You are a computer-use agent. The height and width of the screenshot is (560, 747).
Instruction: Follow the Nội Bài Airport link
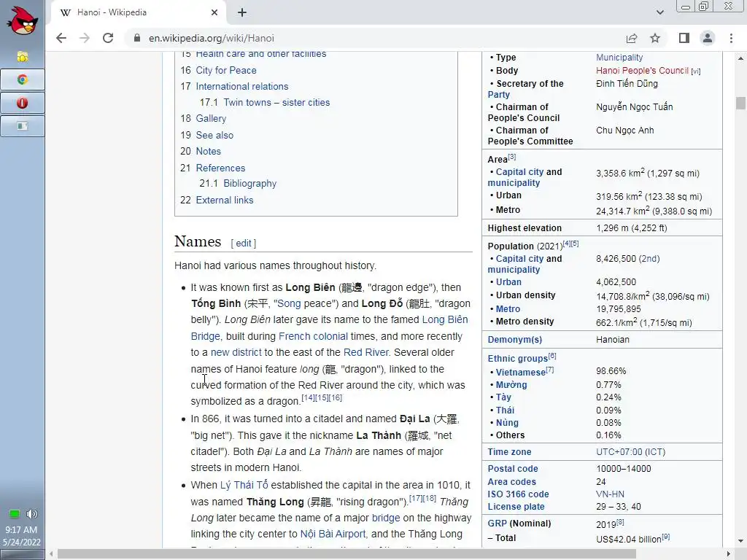coord(333,534)
